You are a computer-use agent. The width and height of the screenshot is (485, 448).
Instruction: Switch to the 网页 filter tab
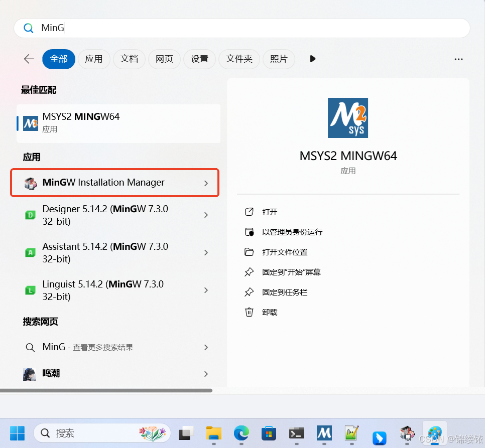tap(164, 59)
